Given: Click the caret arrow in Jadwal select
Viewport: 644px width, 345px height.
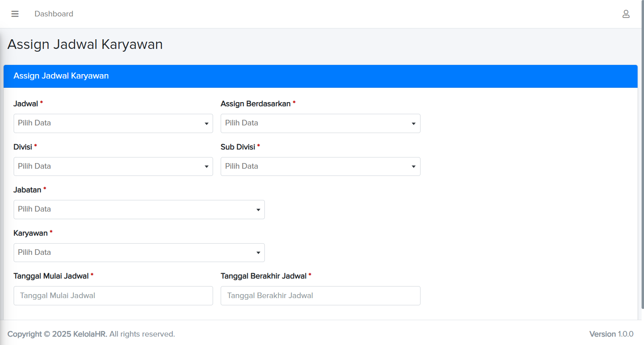Looking at the screenshot, I should coord(206,123).
